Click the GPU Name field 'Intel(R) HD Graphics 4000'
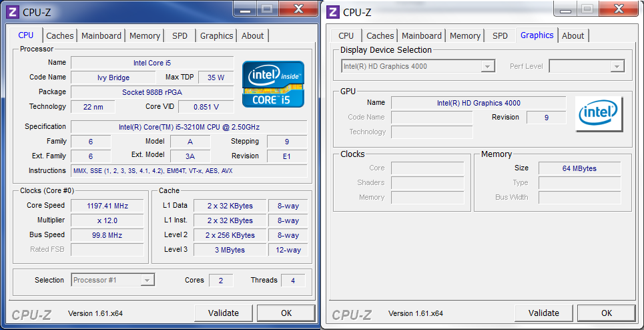644x330 pixels. pos(478,103)
